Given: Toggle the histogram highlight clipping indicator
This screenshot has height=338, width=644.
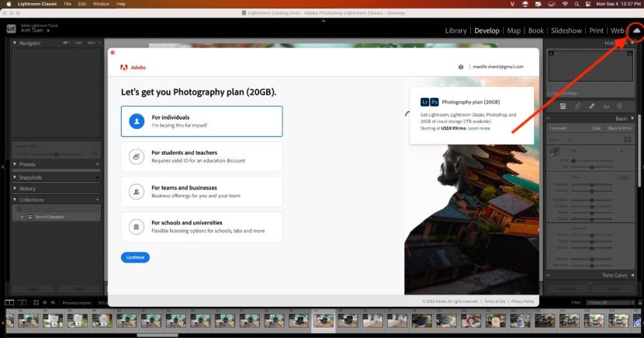Looking at the screenshot, I should pos(629,54).
